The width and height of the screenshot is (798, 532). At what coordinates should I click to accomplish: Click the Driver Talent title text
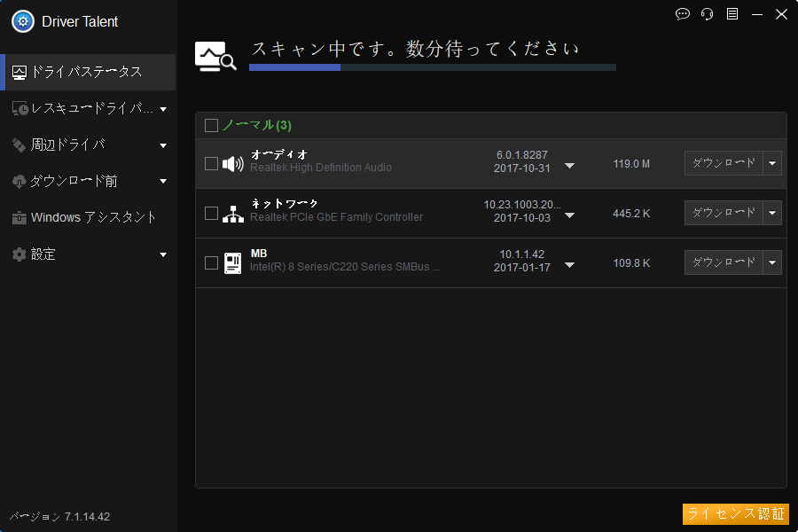click(x=80, y=21)
